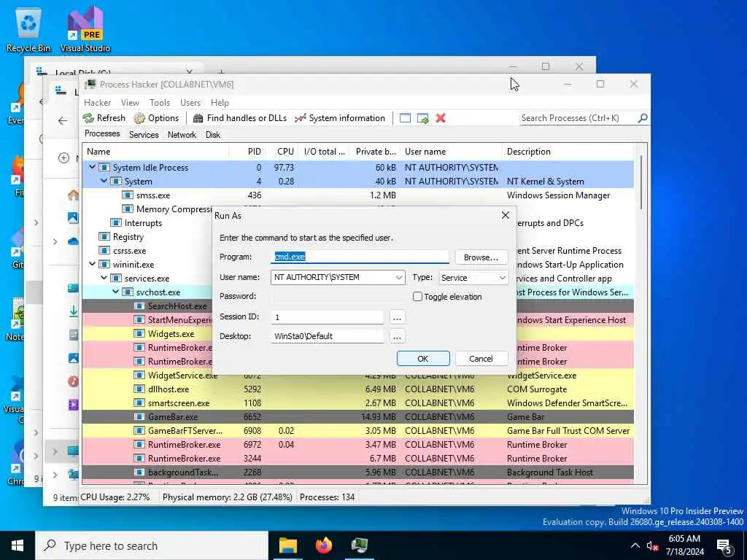Click the Session ID input field
The image size is (747, 560).
tap(328, 316)
